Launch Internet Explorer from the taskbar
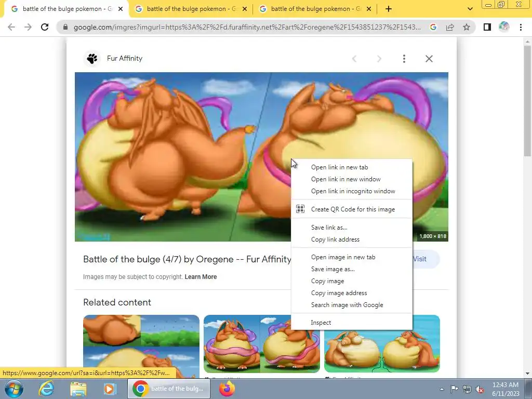 [x=46, y=389]
